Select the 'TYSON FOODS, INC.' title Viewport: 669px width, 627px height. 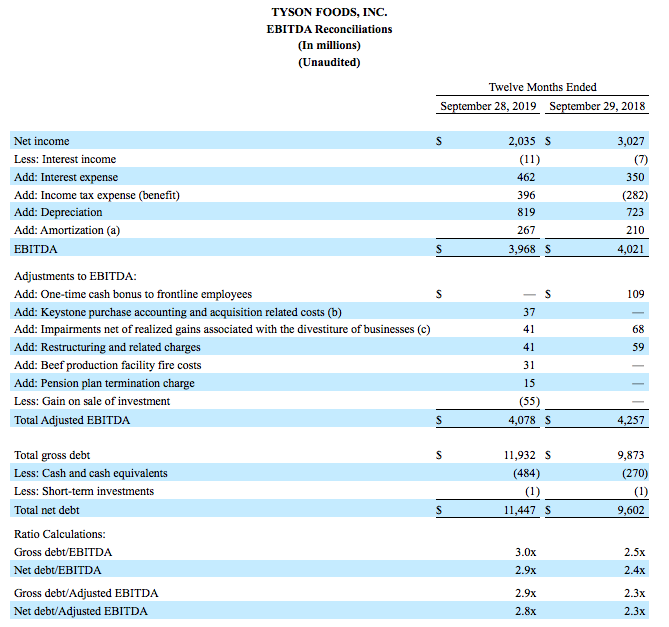(x=329, y=12)
